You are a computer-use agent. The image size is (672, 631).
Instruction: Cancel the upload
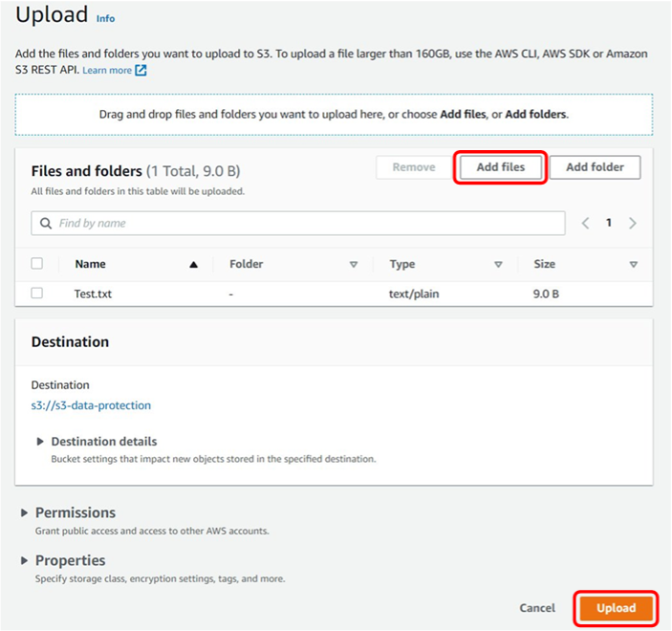[537, 608]
